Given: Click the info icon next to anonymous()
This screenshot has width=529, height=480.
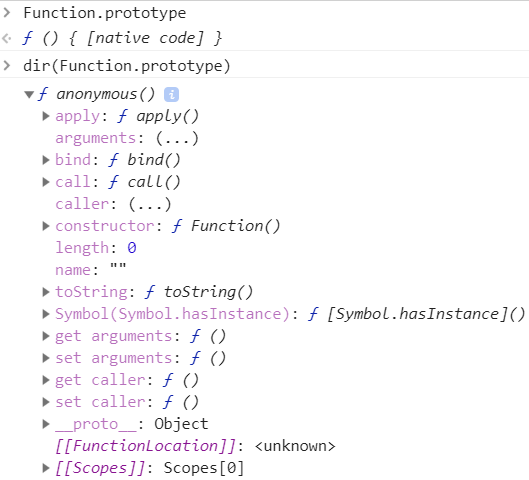Looking at the screenshot, I should [171, 94].
